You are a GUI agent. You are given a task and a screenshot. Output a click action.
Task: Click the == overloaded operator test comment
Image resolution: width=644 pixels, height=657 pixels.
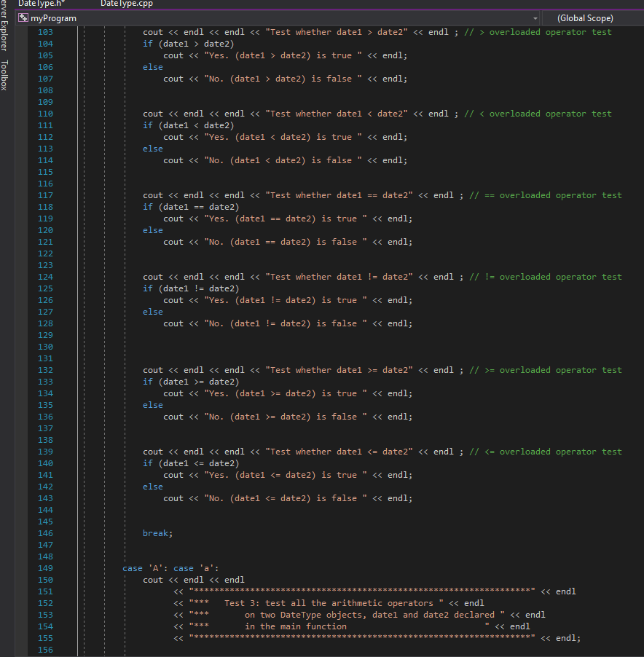coord(545,194)
